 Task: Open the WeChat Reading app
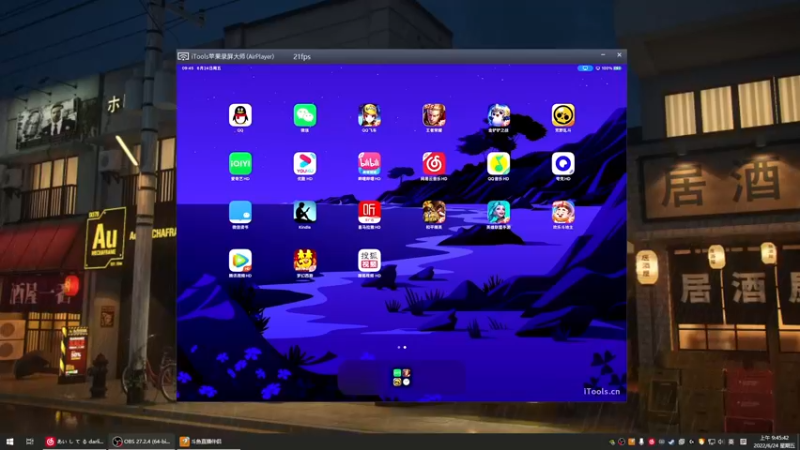click(x=240, y=212)
